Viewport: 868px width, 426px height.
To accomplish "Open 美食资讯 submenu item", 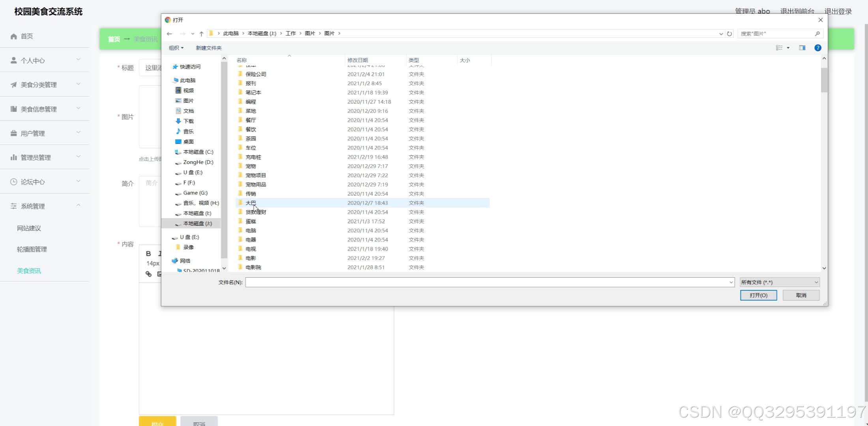I will pyautogui.click(x=29, y=271).
